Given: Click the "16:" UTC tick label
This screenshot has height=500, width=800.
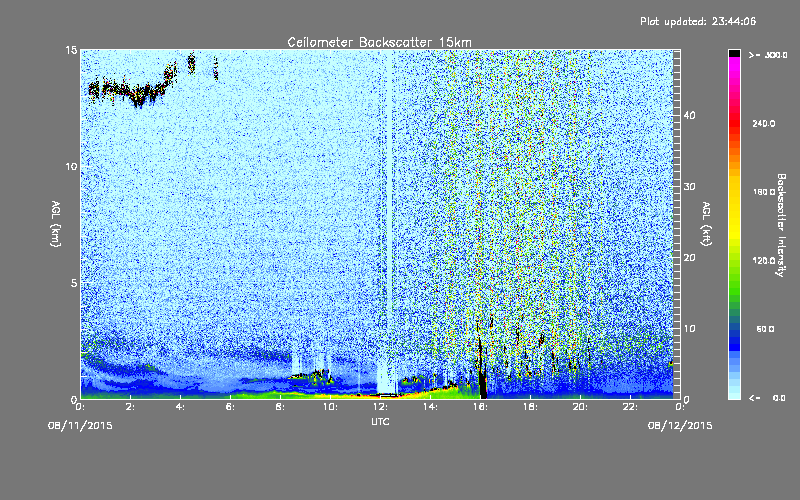Looking at the screenshot, I should point(480,407).
